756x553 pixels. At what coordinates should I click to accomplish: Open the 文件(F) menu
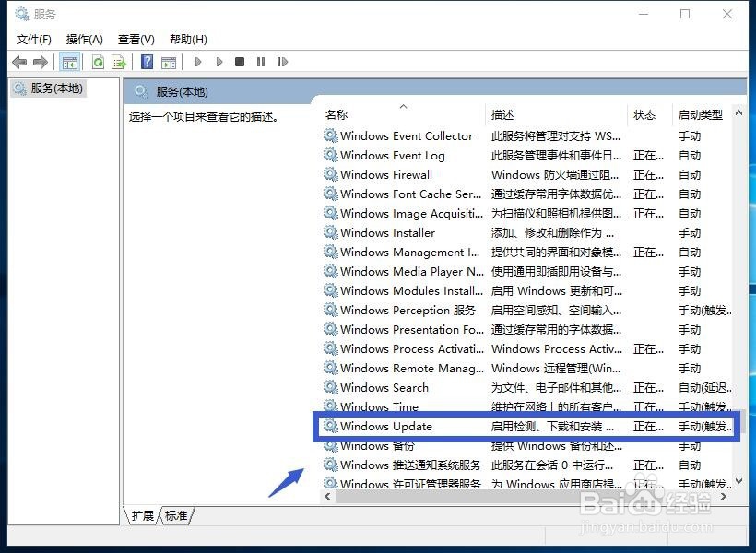(34, 39)
